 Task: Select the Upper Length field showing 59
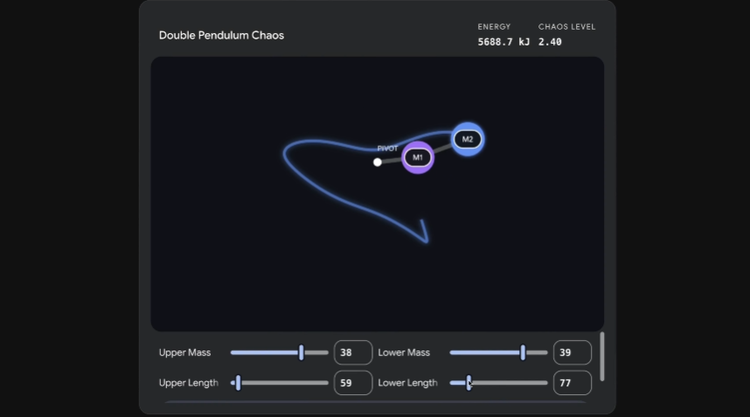pos(353,382)
